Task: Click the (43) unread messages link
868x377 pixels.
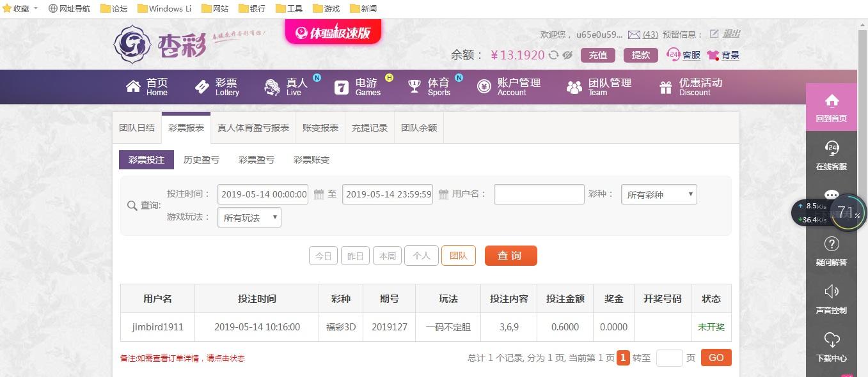Action: click(651, 35)
